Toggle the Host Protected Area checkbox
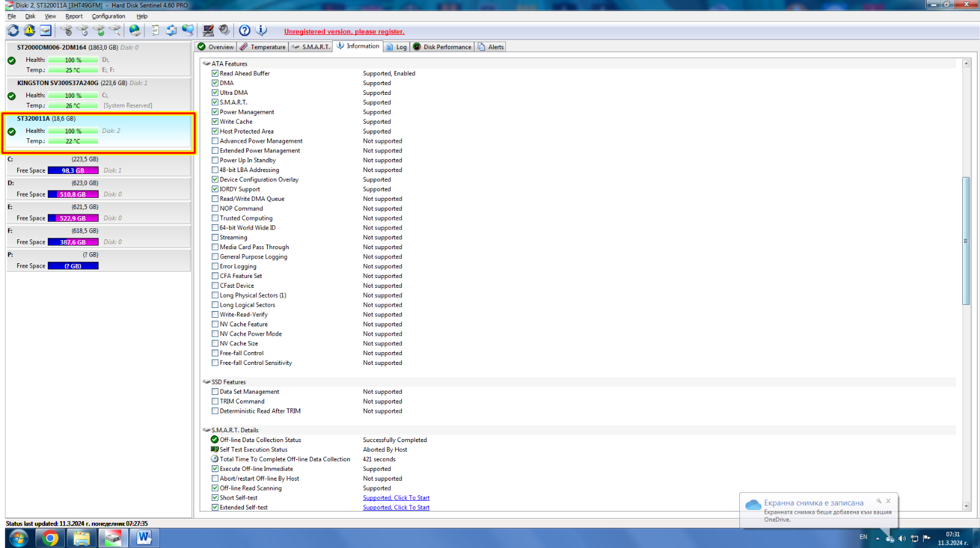Screen dimensions: 980x548 coord(215,131)
